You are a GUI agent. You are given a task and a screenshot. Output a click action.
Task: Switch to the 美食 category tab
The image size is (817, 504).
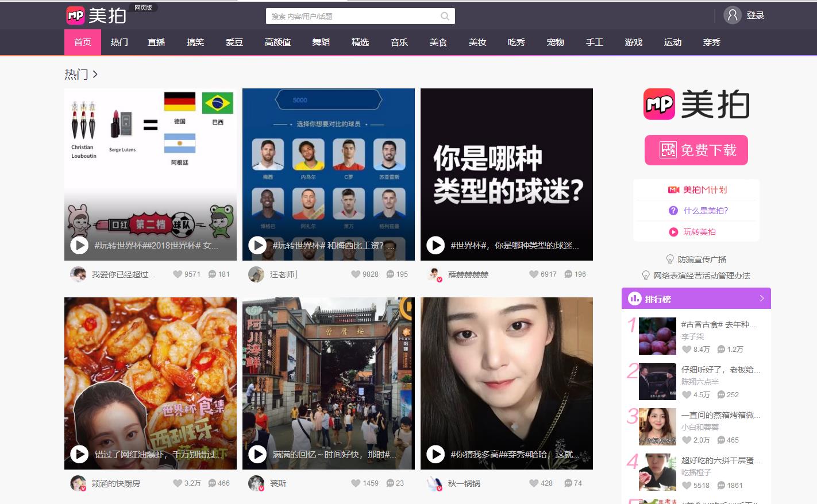[438, 42]
